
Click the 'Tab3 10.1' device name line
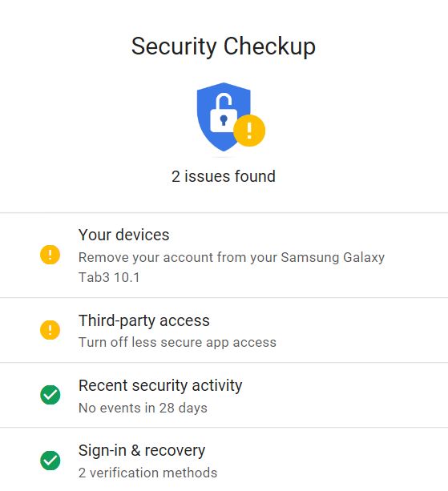pos(109,277)
